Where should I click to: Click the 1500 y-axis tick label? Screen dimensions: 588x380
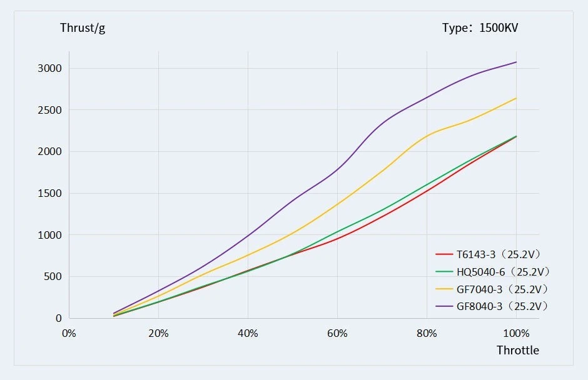coord(49,193)
